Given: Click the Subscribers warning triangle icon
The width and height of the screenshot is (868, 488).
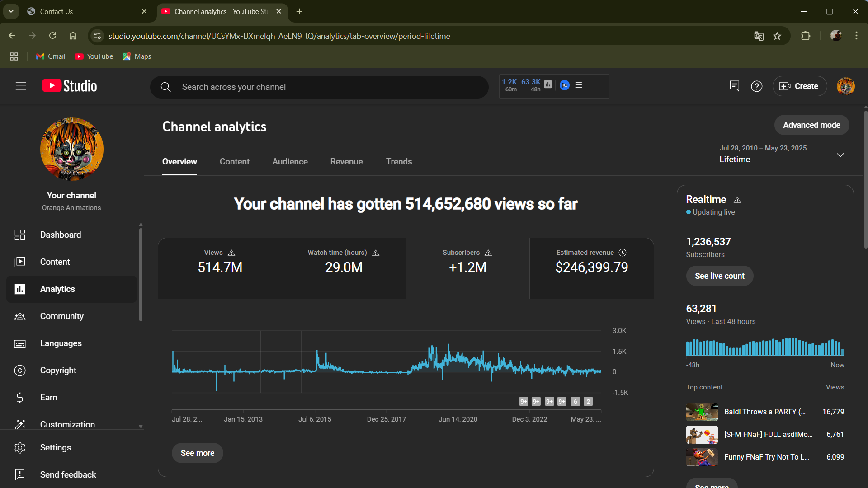Looking at the screenshot, I should [x=488, y=253].
